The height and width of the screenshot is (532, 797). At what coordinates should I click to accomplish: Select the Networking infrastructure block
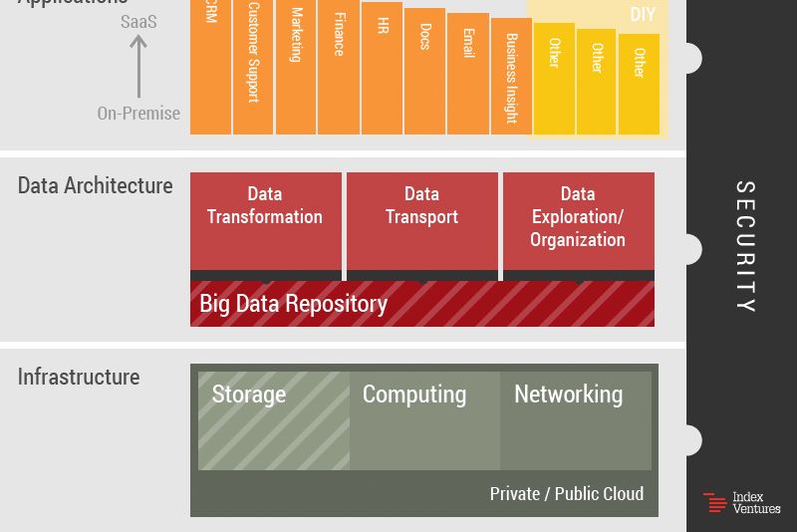[x=576, y=420]
